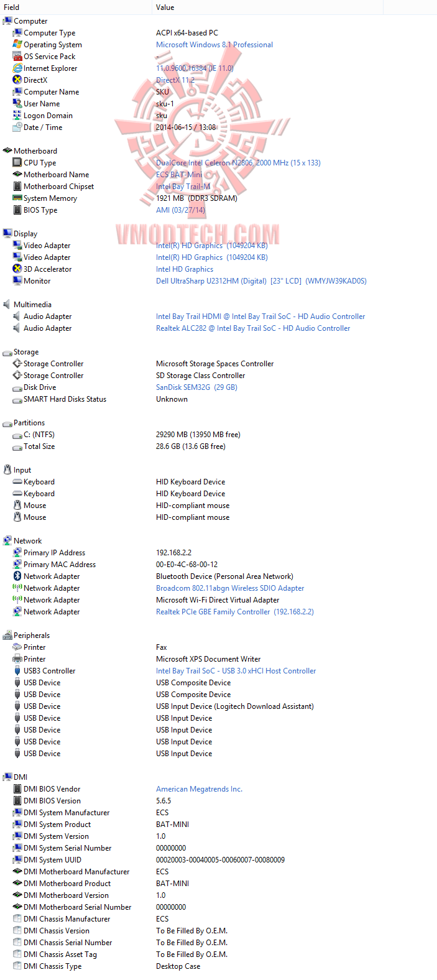Select the DMI System UUID row
437x980 pixels.
click(218, 860)
